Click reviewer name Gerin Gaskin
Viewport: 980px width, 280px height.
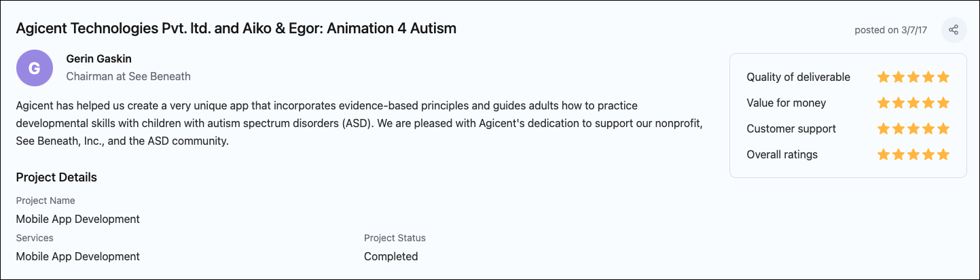[99, 59]
